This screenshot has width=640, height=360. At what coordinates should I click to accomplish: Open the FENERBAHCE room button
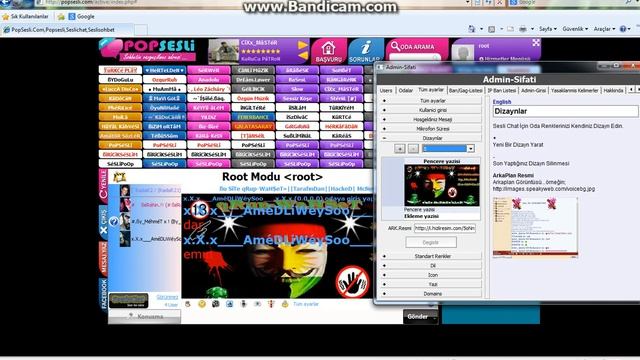click(253, 117)
